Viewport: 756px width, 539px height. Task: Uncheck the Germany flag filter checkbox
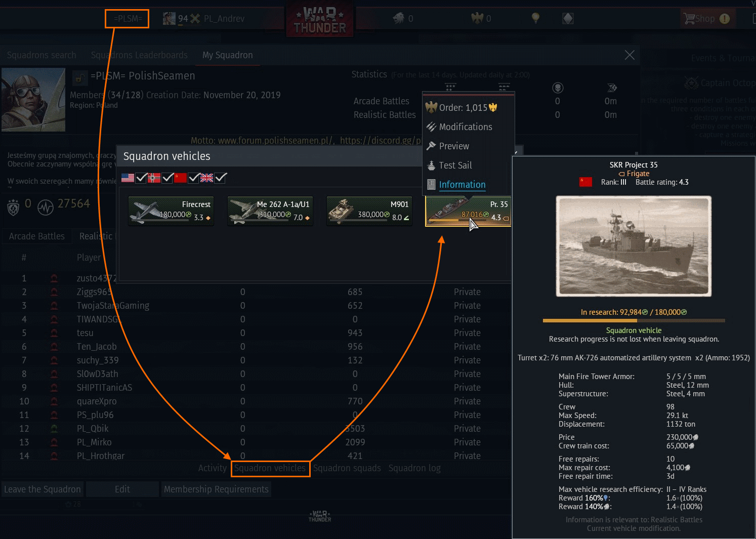coord(167,178)
